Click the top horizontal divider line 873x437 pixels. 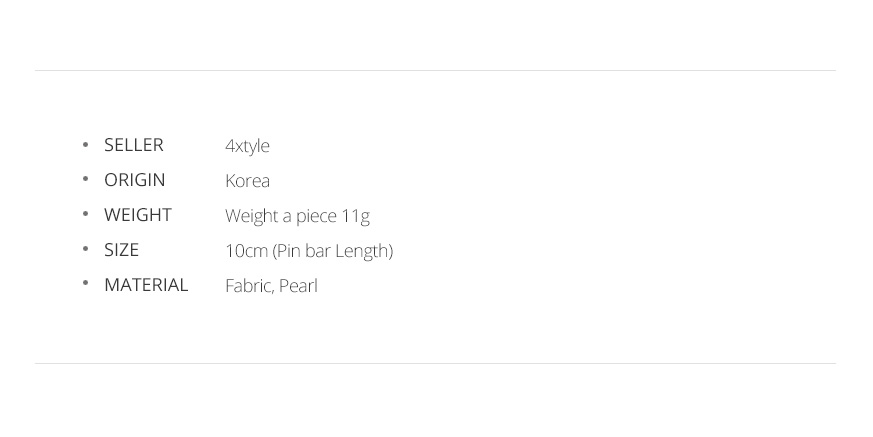pos(435,71)
